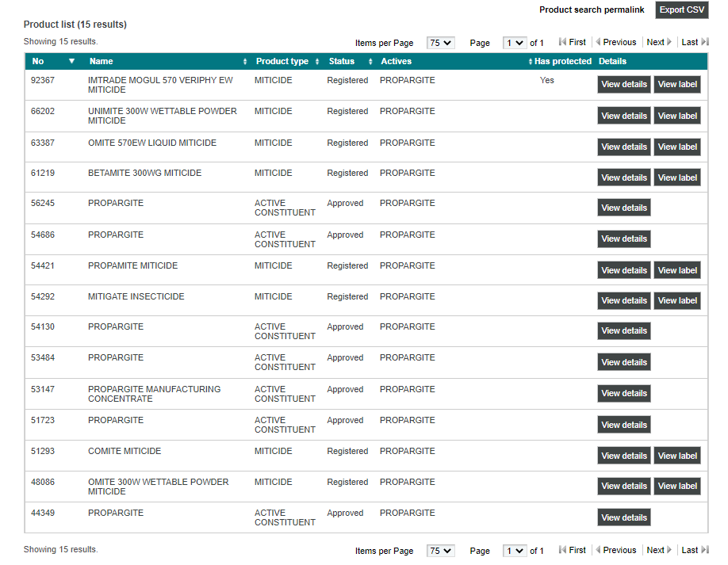Sort the Has protected column arrows
Image resolution: width=728 pixels, height=565 pixels.
click(x=531, y=62)
